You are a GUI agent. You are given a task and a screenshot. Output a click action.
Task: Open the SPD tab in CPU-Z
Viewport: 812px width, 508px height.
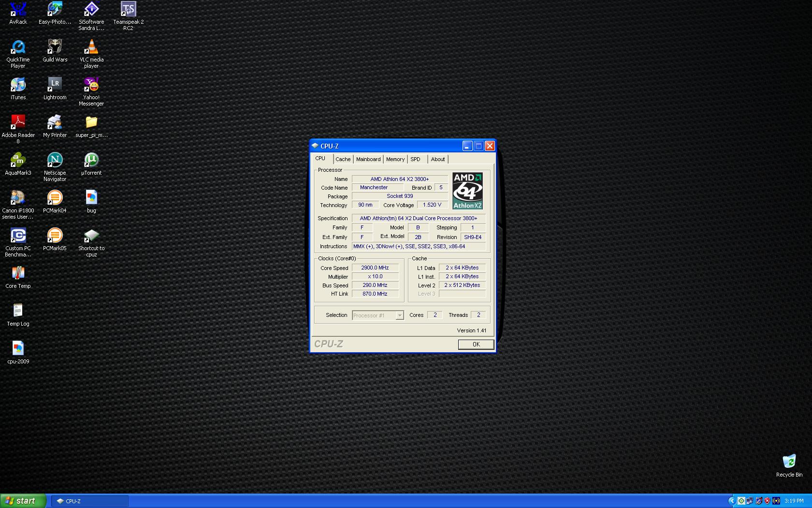pos(416,159)
